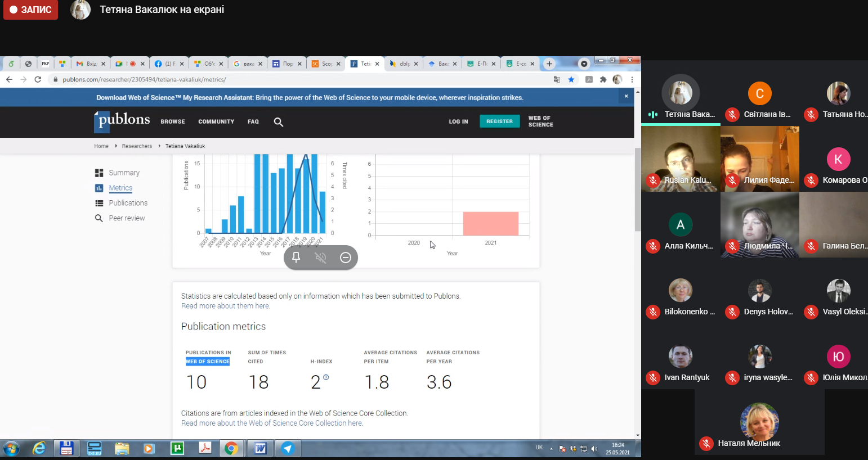Click the muted speaker icon in floating toolbar
Viewport: 868px width, 460px height.
[321, 258]
